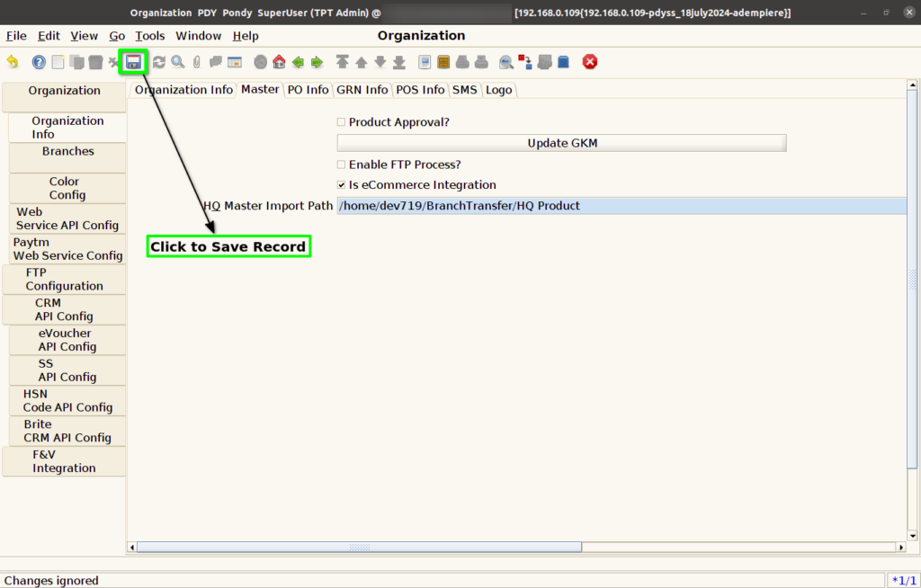Select HSN Code API Config tab
Viewport: 921px width, 588px height.
click(67, 401)
